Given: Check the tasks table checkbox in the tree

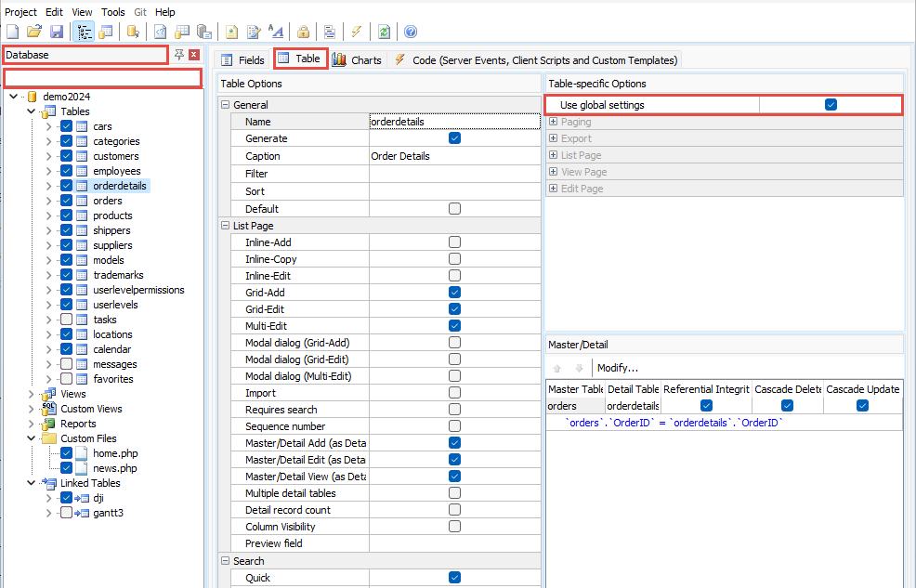Looking at the screenshot, I should point(66,320).
